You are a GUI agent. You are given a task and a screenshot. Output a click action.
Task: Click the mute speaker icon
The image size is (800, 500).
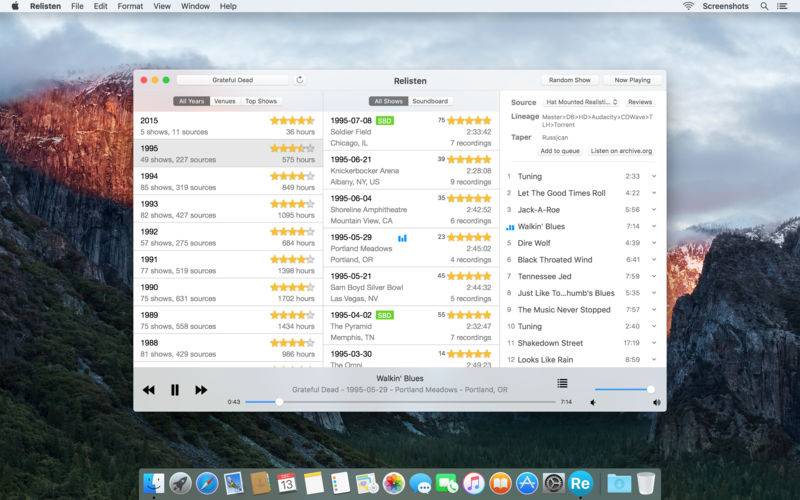(593, 403)
